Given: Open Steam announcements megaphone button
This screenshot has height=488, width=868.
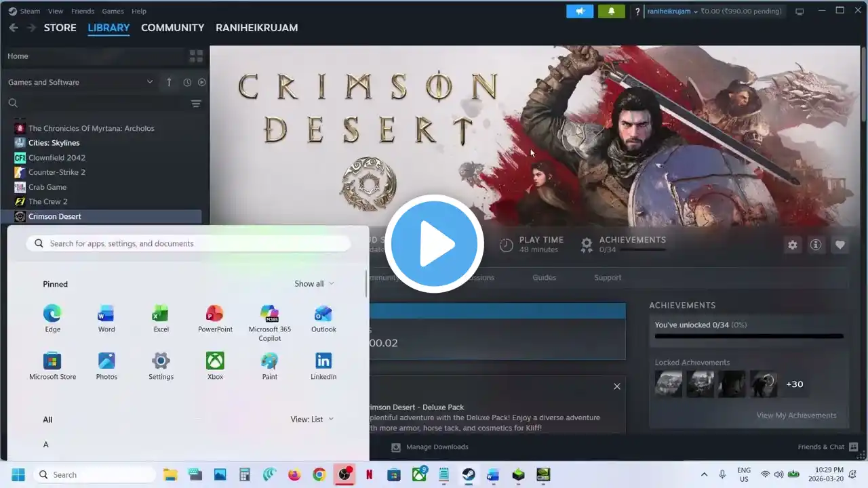Looking at the screenshot, I should pyautogui.click(x=580, y=12).
